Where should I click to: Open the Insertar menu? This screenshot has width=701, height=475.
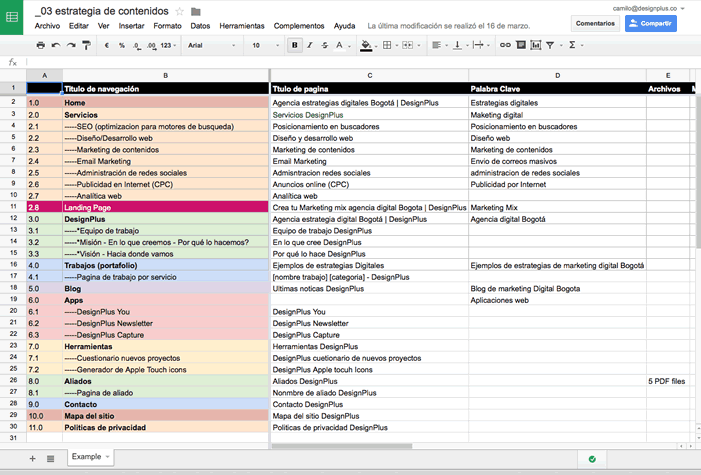coord(131,26)
